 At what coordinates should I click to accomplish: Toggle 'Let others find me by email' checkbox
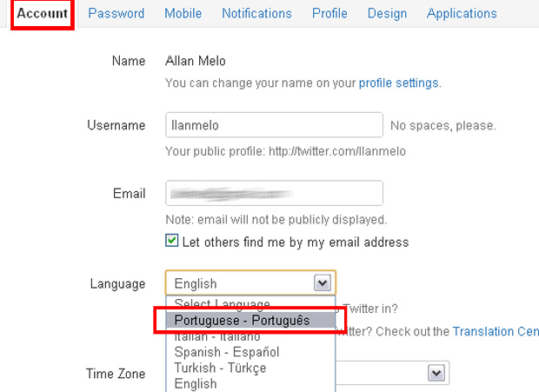(172, 242)
